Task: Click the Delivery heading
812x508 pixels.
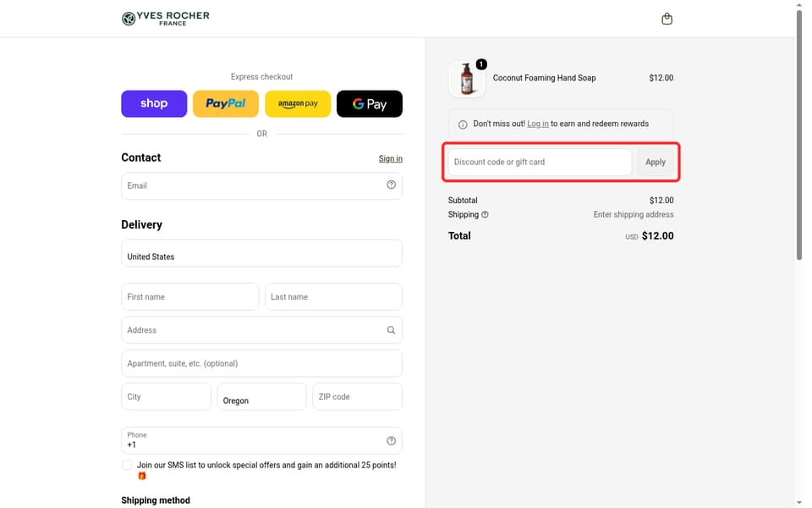Action: point(141,224)
